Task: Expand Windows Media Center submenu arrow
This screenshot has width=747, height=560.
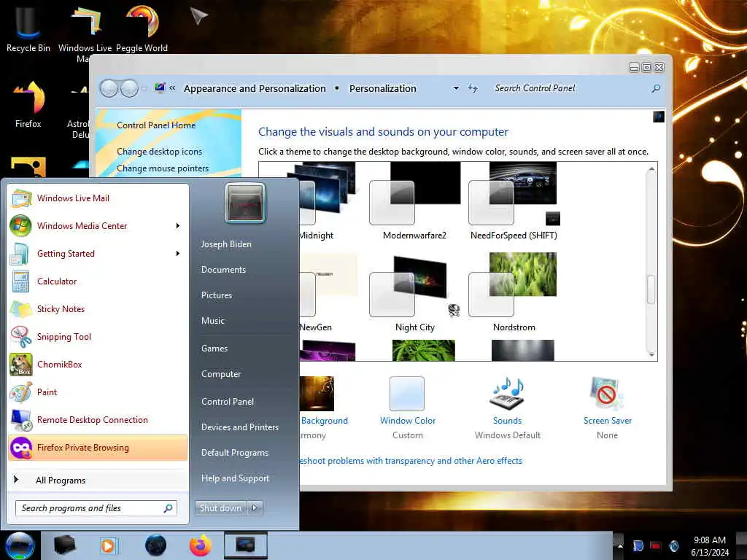Action: (x=178, y=226)
